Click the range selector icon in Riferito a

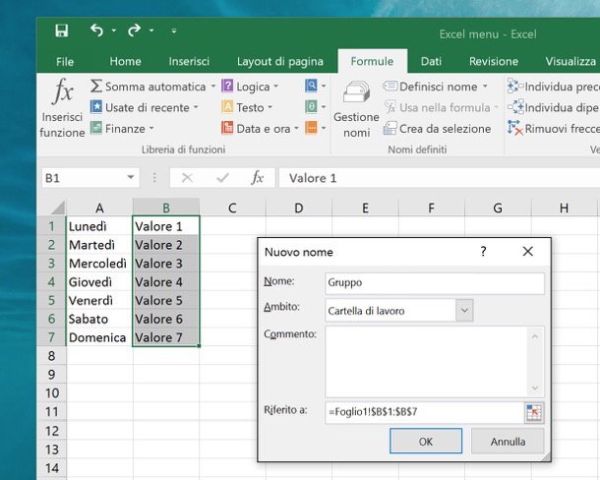point(533,412)
